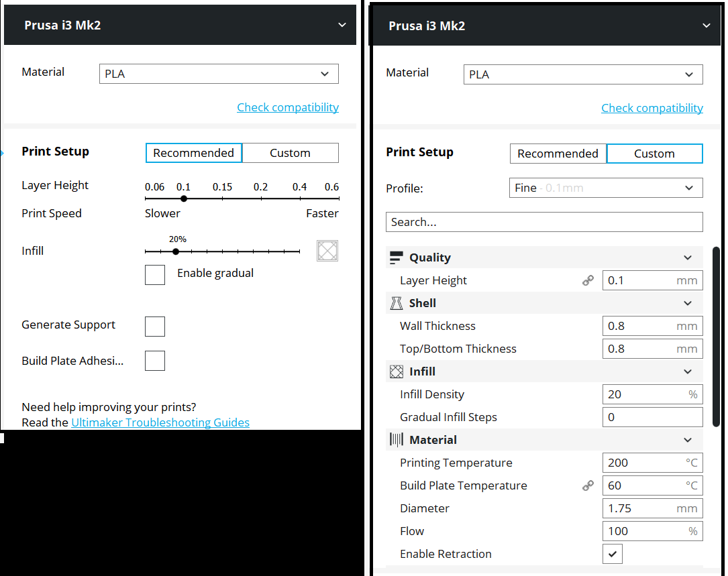Click the Wall Thickness value field
Screen dimensions: 728x576
tap(652, 326)
